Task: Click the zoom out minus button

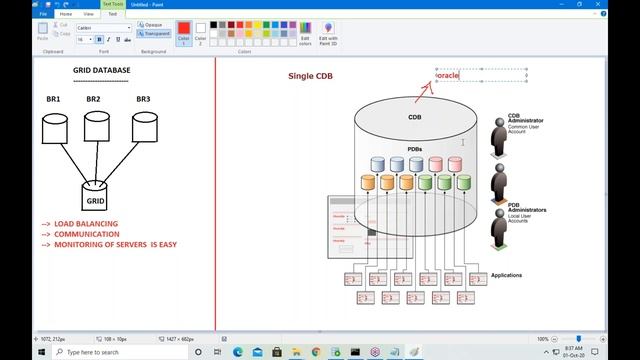Action: (554, 339)
